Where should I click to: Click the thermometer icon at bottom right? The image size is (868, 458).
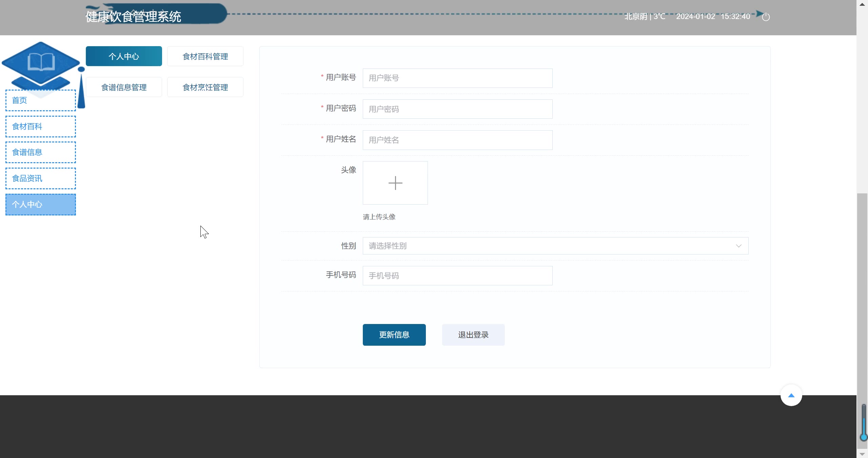pyautogui.click(x=864, y=423)
